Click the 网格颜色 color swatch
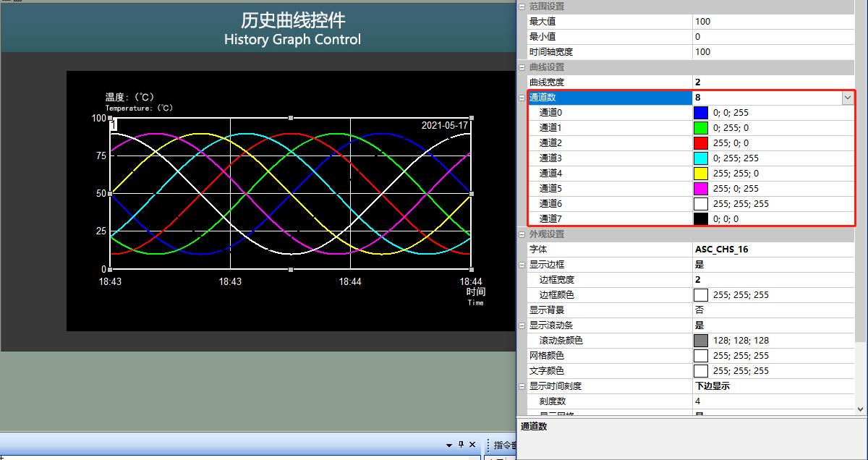Screen dimensions: 868x460 click(x=700, y=356)
